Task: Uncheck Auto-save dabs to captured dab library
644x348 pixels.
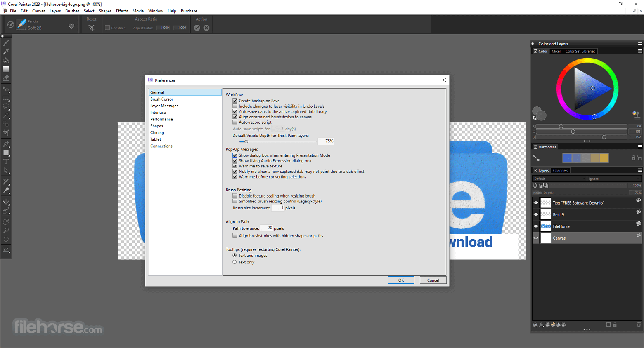Action: [x=235, y=111]
